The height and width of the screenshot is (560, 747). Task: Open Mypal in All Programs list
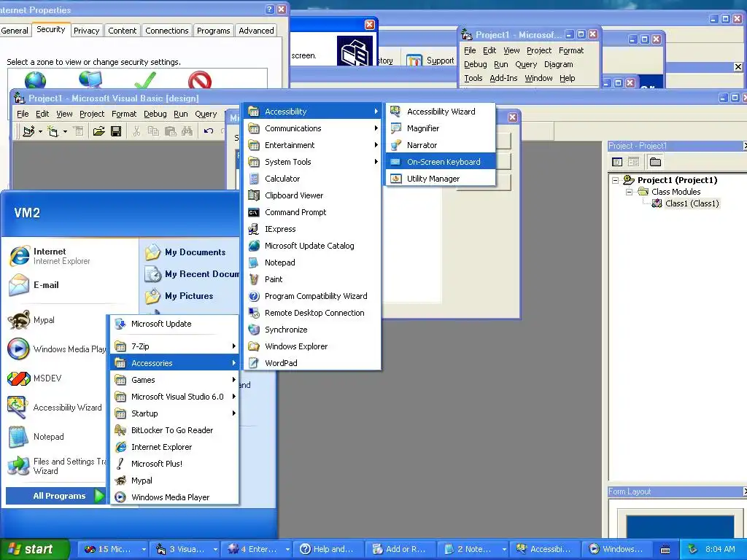pyautogui.click(x=174, y=481)
